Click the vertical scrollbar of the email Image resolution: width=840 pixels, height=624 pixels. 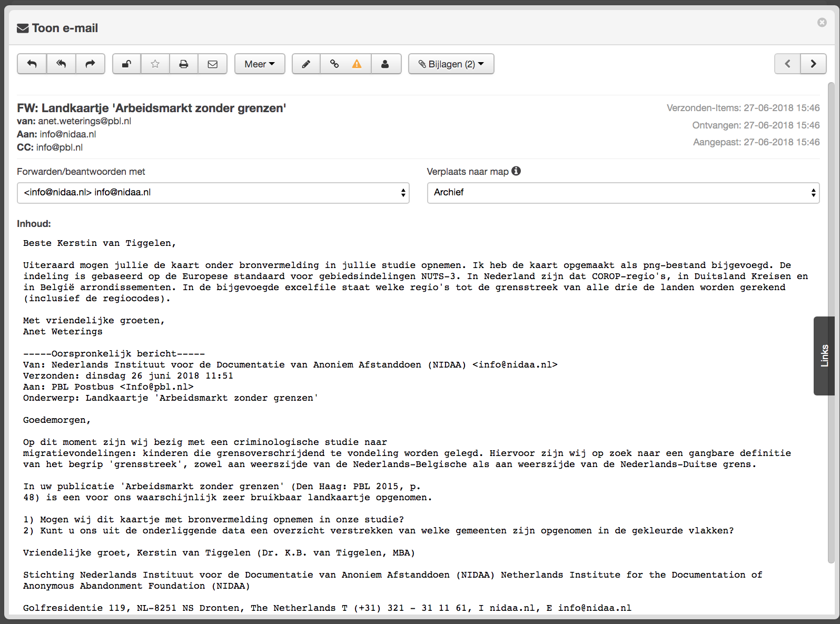coord(831,322)
